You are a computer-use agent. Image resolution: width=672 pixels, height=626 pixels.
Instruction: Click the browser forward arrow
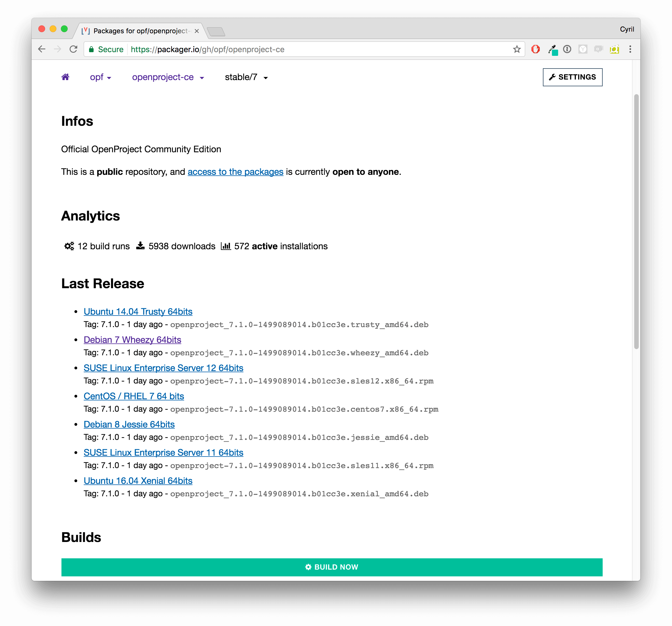click(x=58, y=49)
